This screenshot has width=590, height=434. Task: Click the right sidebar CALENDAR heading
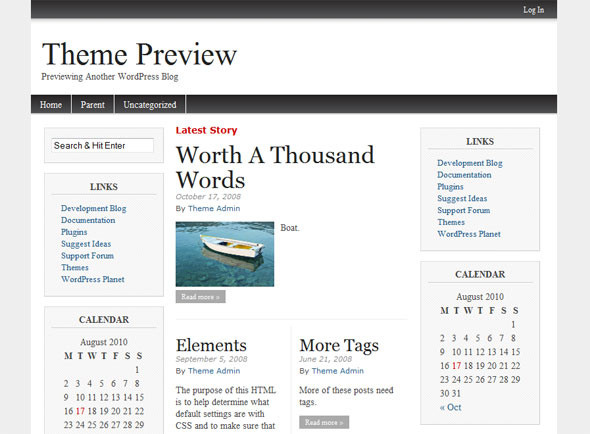tap(480, 274)
